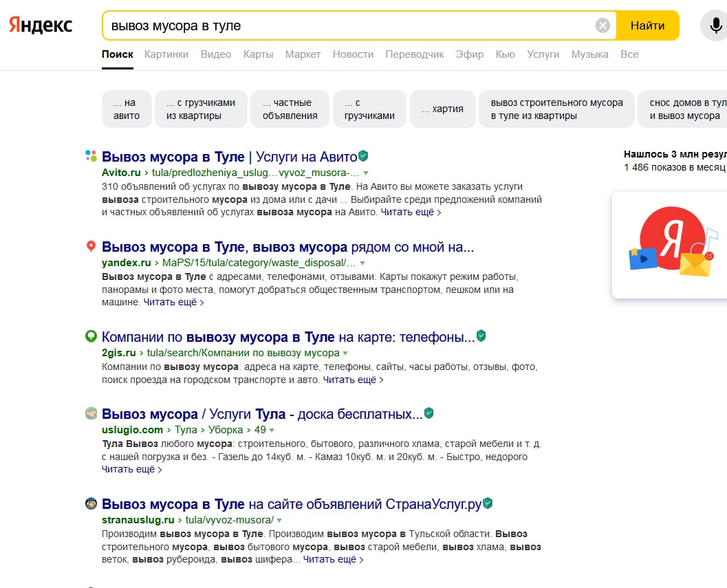Click the uslugio.com domain link
Screen dimensions: 727x588
(132, 429)
